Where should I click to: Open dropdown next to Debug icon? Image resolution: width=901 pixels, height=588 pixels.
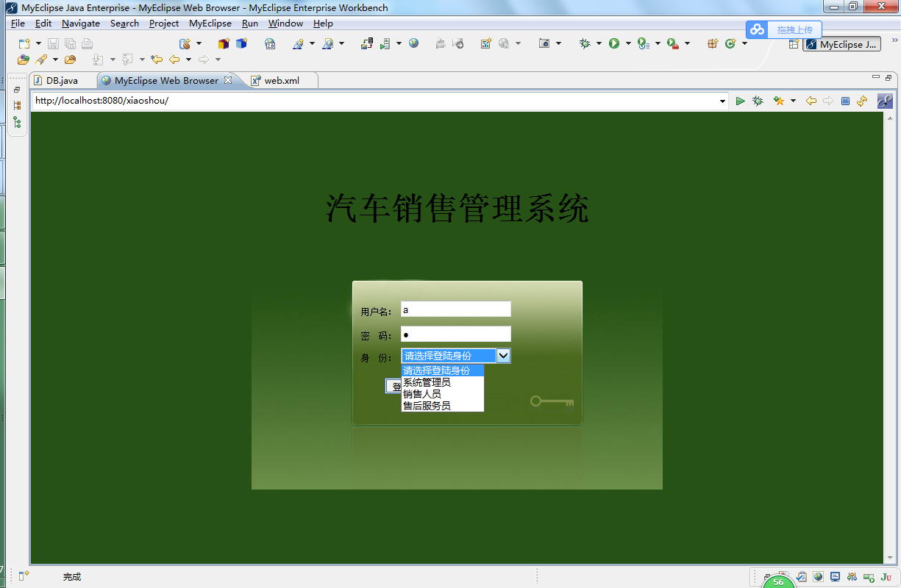point(599,44)
